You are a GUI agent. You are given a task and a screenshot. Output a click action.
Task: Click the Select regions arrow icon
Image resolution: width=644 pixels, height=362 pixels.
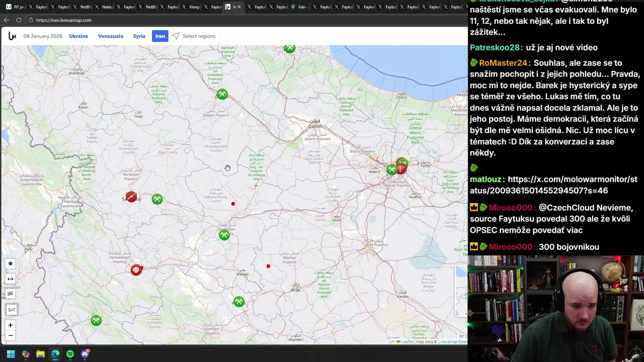coord(176,36)
